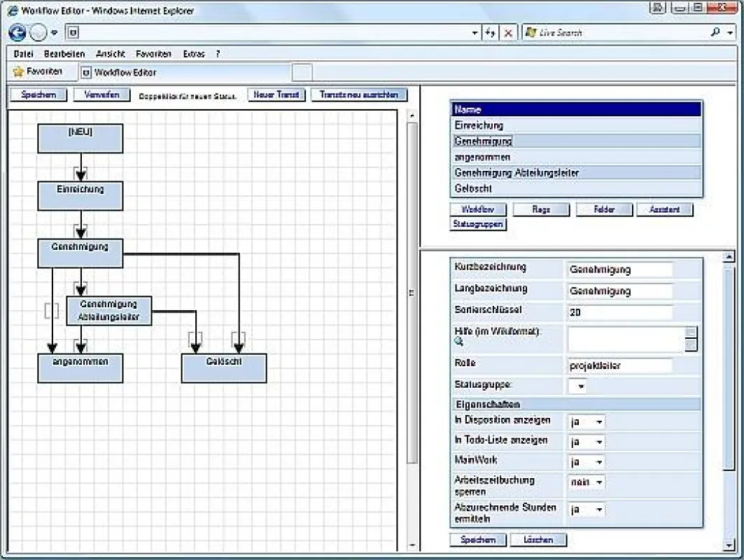Open the address bar history dropdown arrow
This screenshot has width=744, height=560.
click(x=475, y=33)
